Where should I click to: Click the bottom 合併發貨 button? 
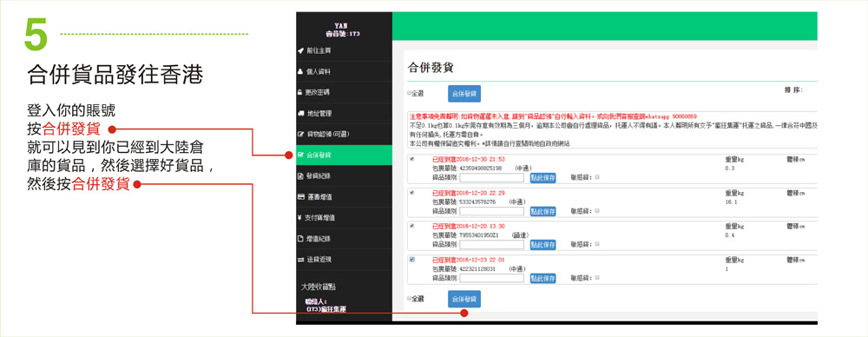(464, 299)
